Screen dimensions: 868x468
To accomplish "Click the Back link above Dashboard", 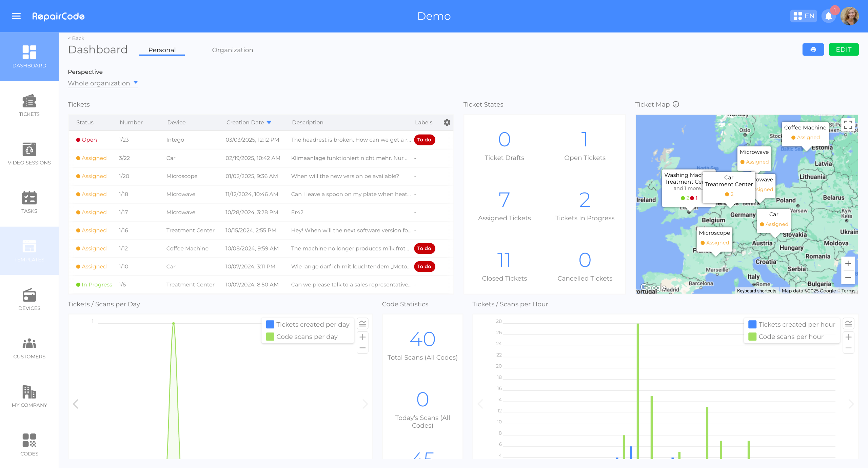I will pos(76,38).
